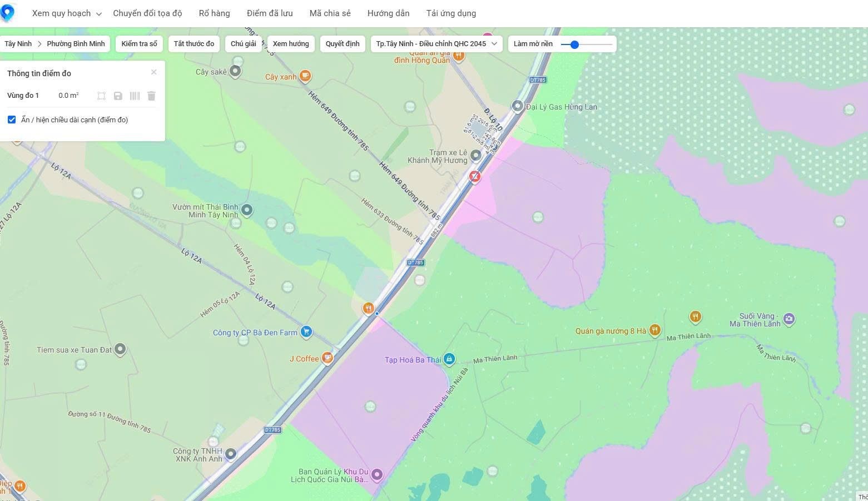Click the Phường Bình Minh breadcrumb
The image size is (868, 501).
(x=76, y=44)
